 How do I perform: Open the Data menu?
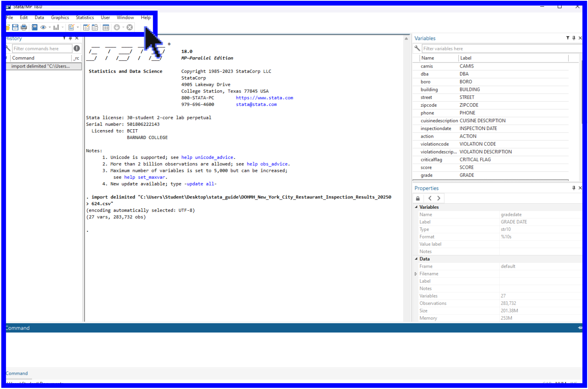point(39,17)
